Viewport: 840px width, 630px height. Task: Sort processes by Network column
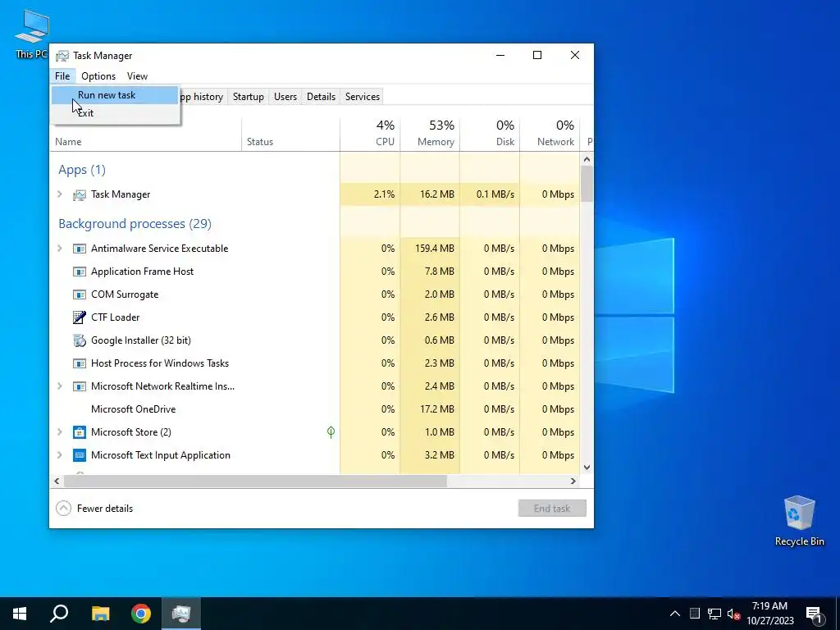pos(550,134)
